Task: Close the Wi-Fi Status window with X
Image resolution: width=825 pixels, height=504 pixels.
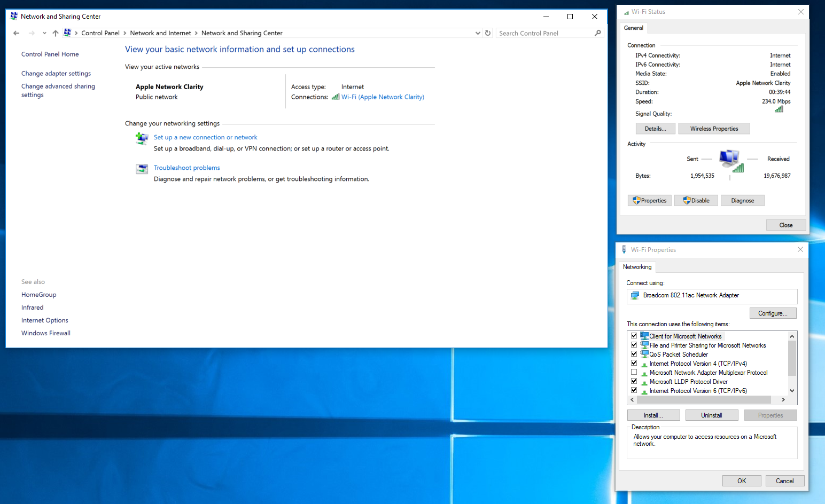Action: click(x=801, y=12)
